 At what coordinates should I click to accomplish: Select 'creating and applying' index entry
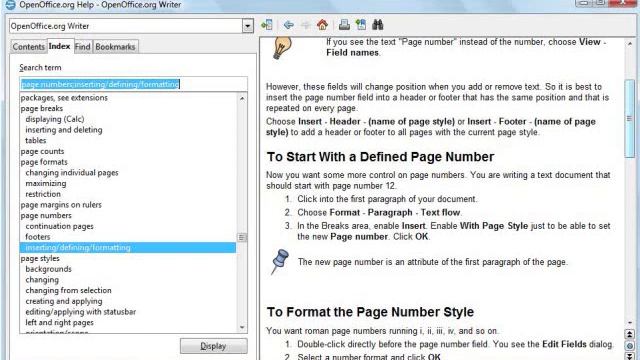[x=64, y=301]
